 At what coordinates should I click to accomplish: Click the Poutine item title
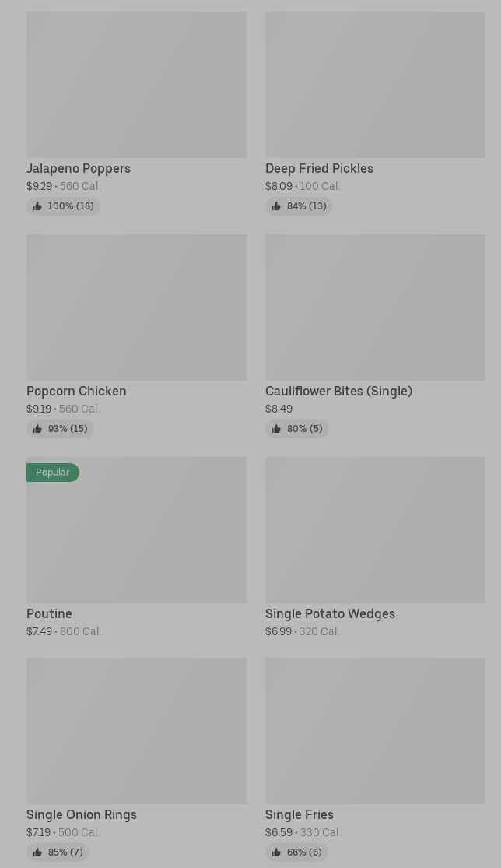click(49, 613)
